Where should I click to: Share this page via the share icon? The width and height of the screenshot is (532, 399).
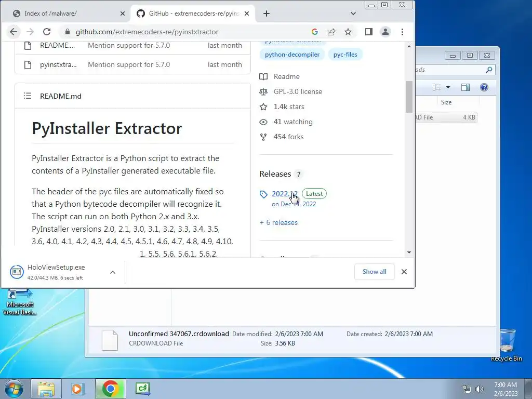coord(331,32)
